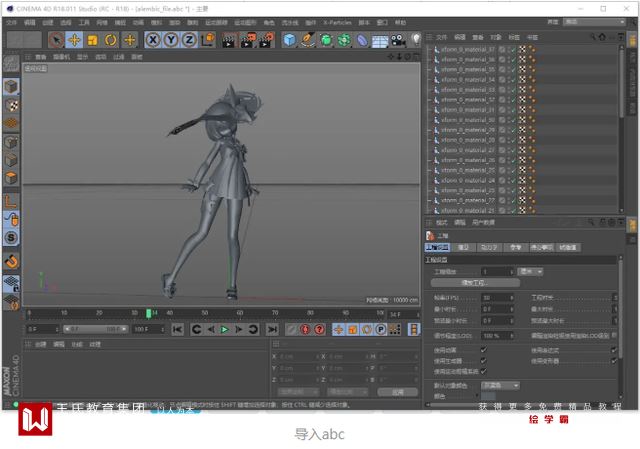Jump to the animation end

pyautogui.click(x=272, y=329)
